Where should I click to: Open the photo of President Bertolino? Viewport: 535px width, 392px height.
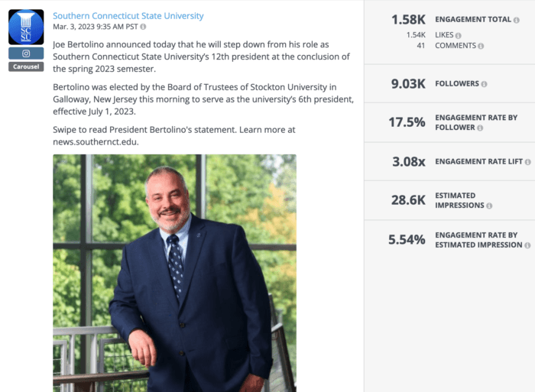(174, 273)
